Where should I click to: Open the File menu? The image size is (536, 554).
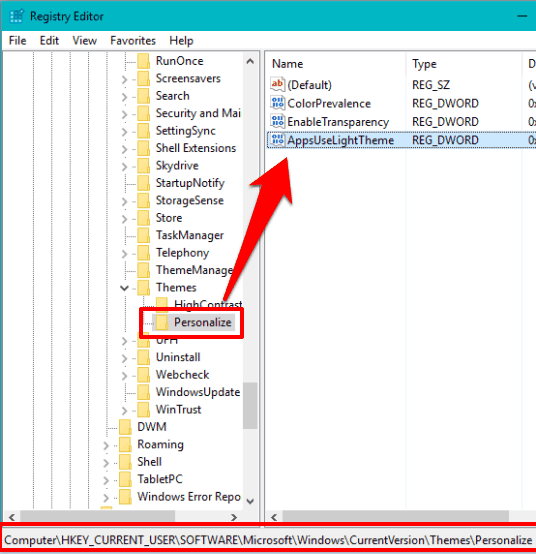pos(17,41)
